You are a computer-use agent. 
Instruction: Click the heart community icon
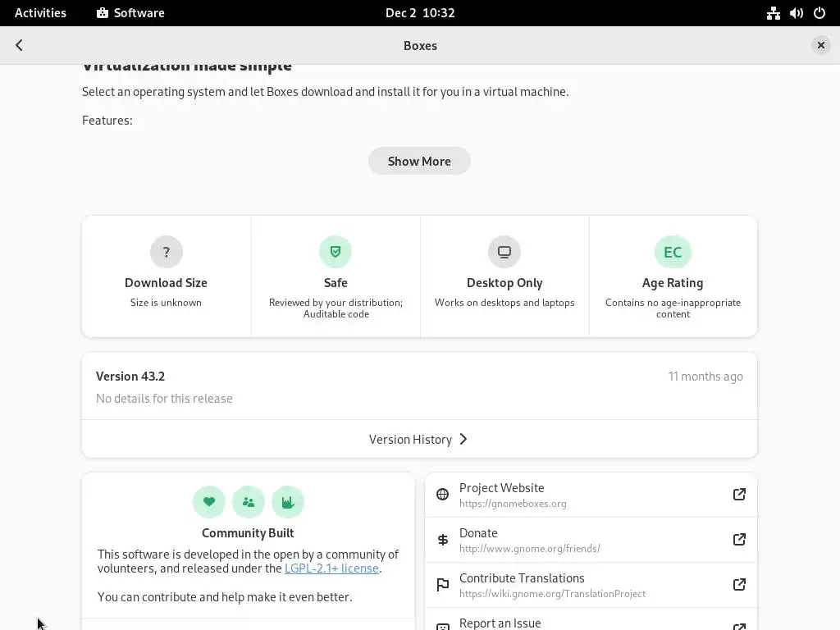pos(209,502)
